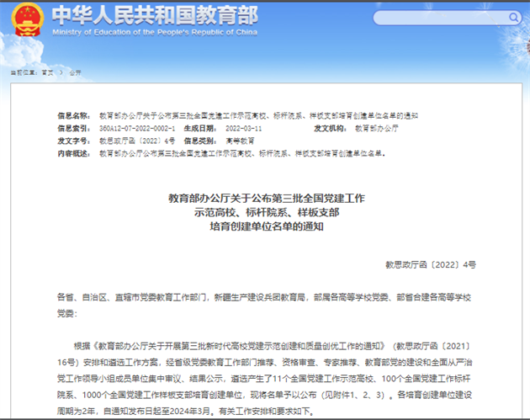Select the 信息类别 value 高等教育

click(x=241, y=141)
